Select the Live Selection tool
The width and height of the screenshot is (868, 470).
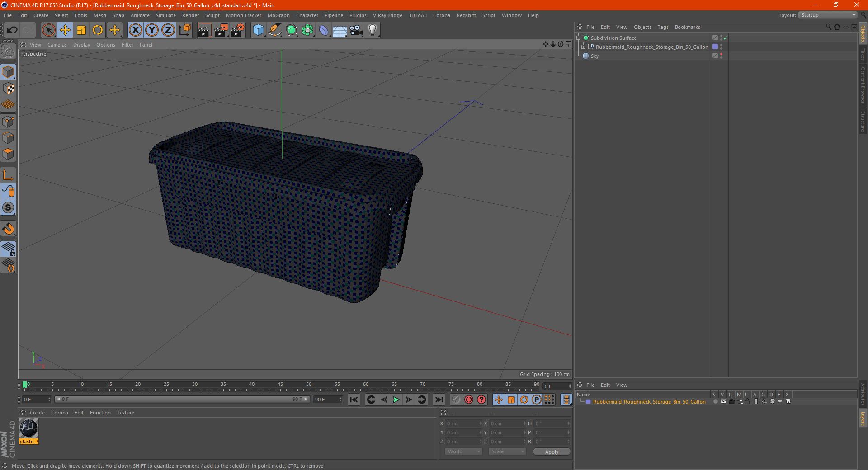(x=48, y=30)
